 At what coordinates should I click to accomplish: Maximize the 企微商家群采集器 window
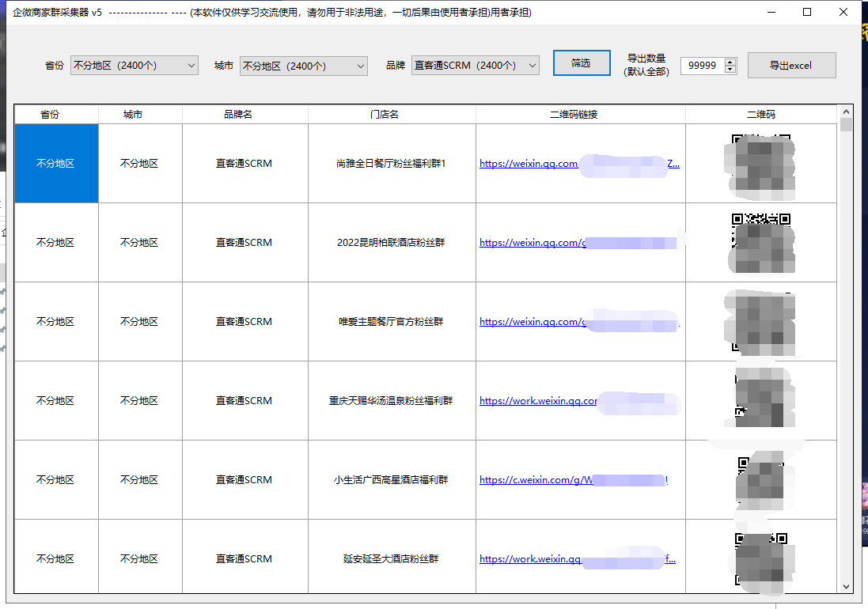coord(807,13)
